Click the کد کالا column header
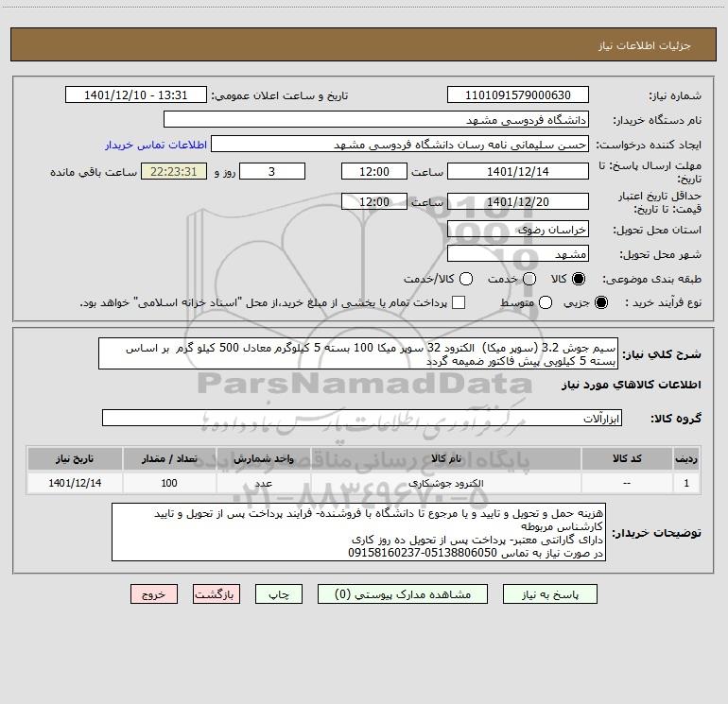Viewport: 728px width, 704px height. point(627,458)
